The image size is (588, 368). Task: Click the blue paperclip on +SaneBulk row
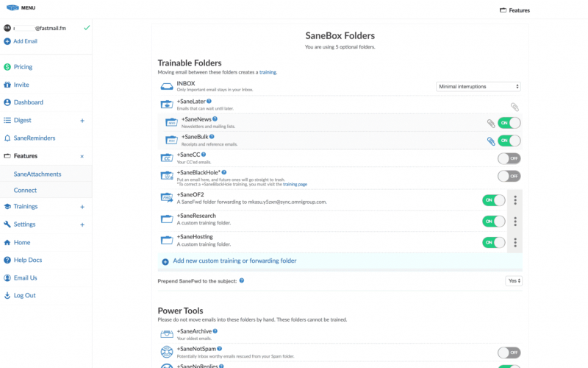(x=491, y=141)
